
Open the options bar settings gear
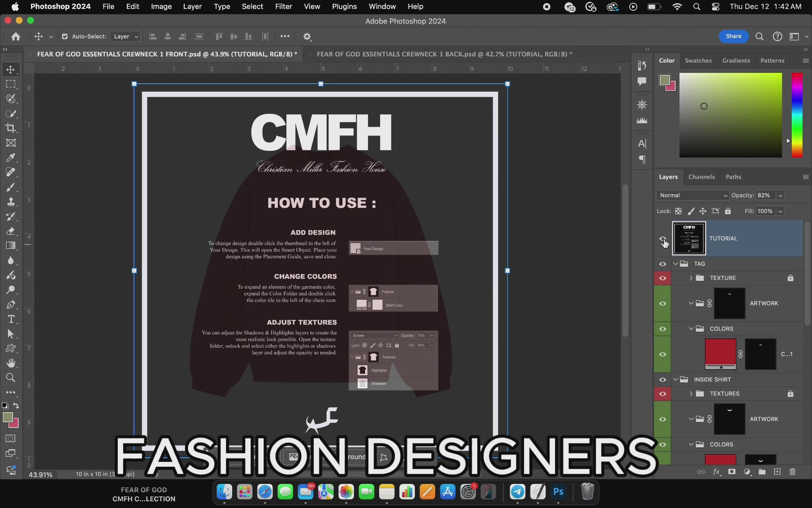tap(307, 37)
